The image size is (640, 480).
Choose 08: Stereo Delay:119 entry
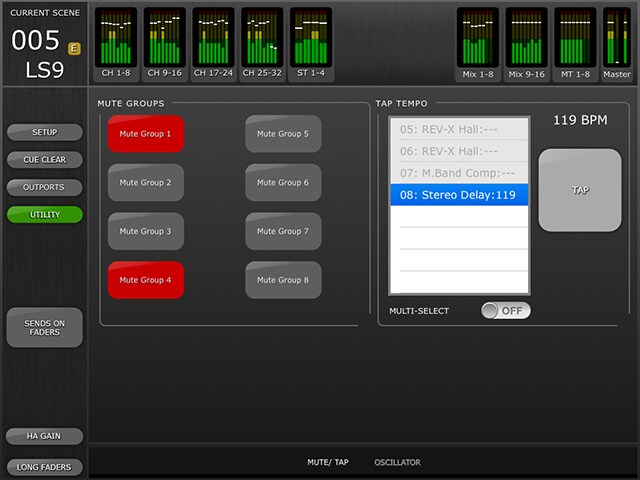(459, 195)
